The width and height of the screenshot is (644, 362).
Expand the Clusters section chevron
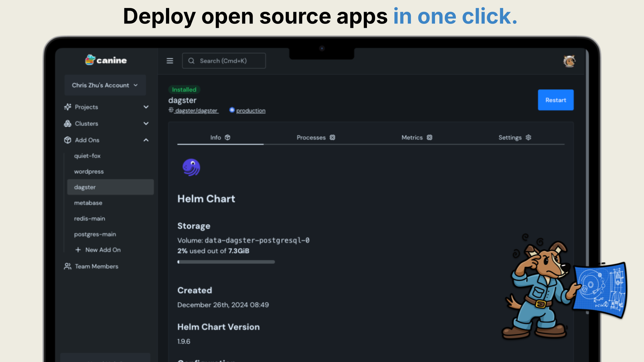pos(146,123)
